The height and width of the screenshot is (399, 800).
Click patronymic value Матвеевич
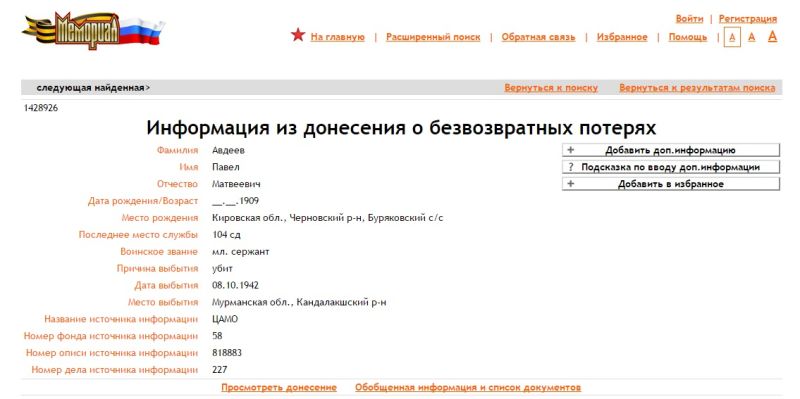236,184
